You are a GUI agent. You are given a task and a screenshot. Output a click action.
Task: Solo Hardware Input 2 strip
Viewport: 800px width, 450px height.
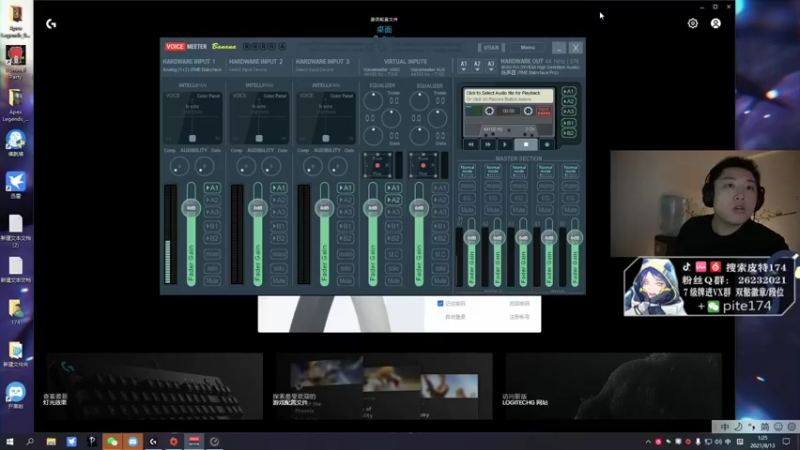(279, 268)
